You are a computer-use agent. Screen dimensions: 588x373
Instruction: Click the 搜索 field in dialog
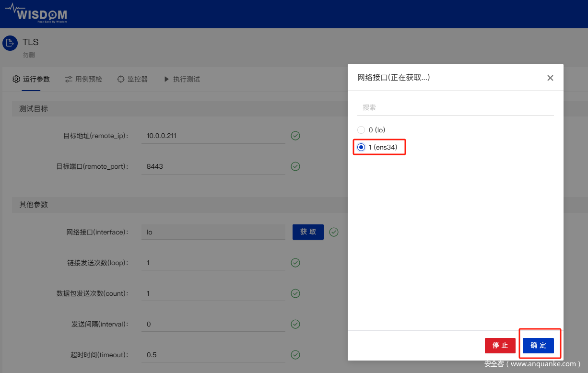pyautogui.click(x=455, y=107)
